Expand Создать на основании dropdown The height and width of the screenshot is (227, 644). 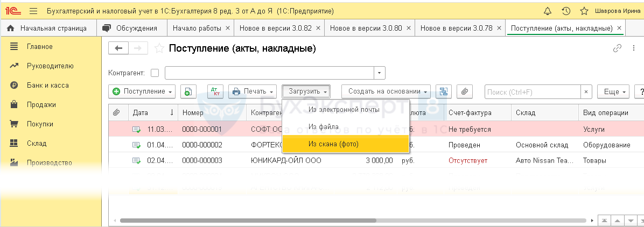click(386, 91)
